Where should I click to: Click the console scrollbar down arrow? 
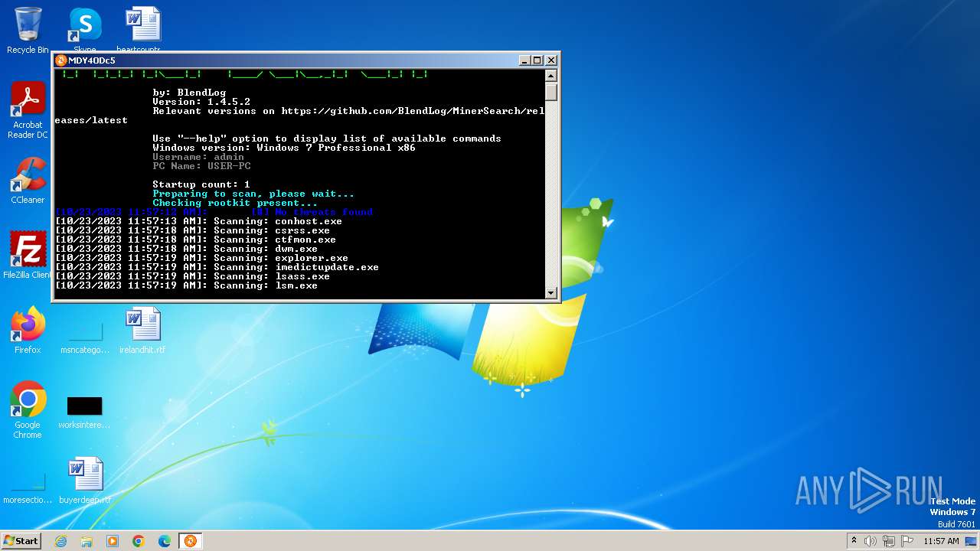(x=550, y=292)
